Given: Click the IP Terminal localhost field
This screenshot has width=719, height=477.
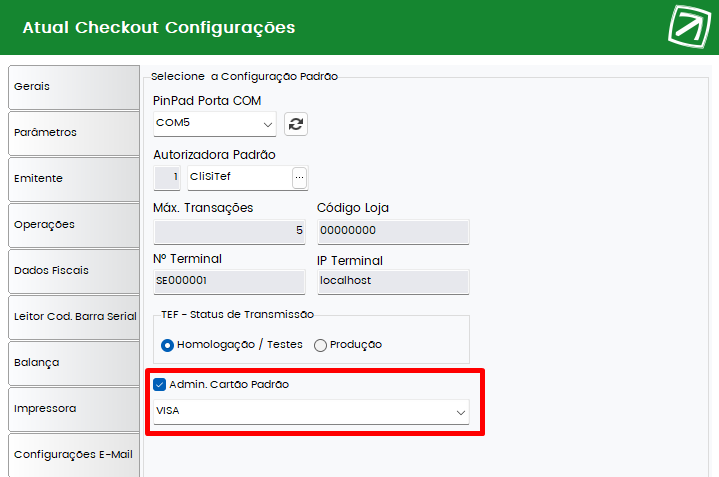Looking at the screenshot, I should [393, 282].
